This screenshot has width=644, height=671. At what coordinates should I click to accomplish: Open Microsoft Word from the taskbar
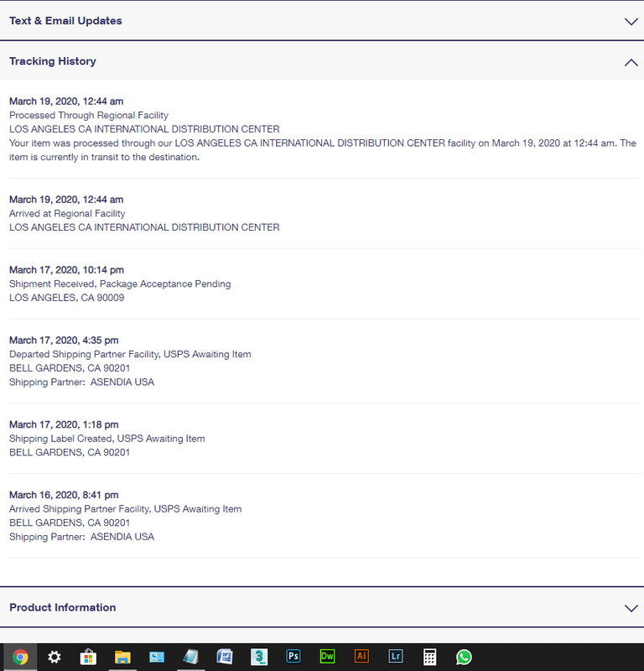(225, 657)
